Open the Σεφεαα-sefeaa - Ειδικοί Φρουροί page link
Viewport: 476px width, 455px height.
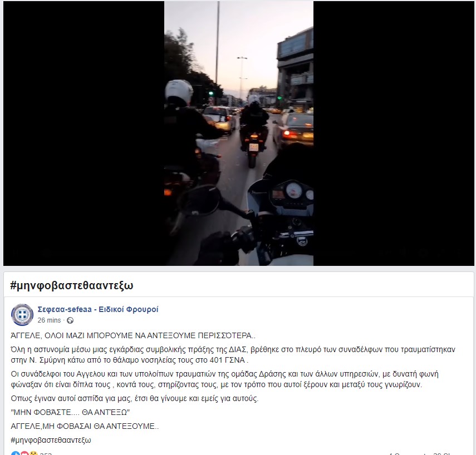tap(98, 309)
